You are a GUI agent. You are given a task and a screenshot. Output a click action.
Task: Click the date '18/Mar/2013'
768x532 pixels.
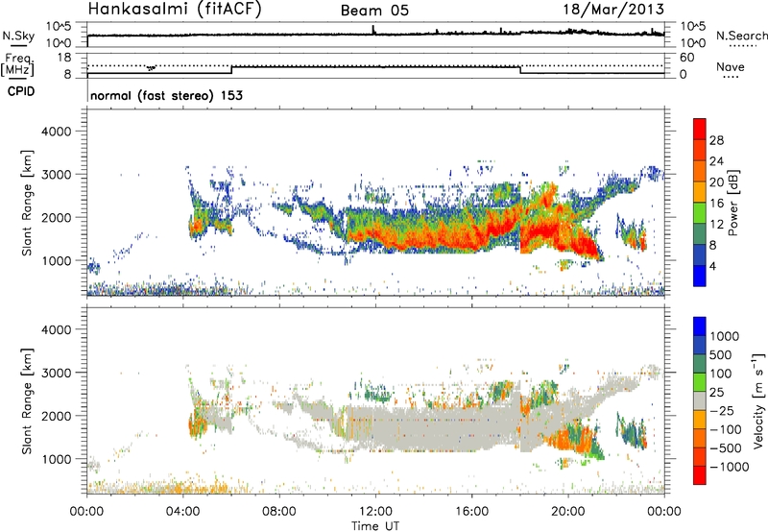[613, 10]
